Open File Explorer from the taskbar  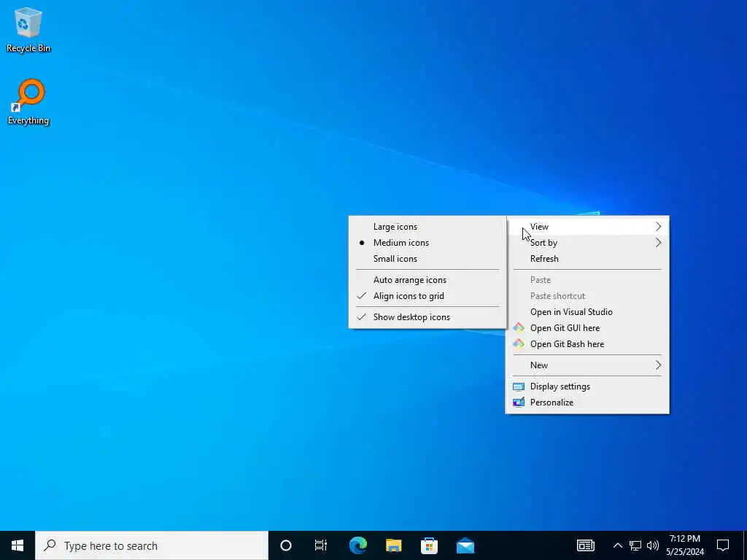coord(393,545)
